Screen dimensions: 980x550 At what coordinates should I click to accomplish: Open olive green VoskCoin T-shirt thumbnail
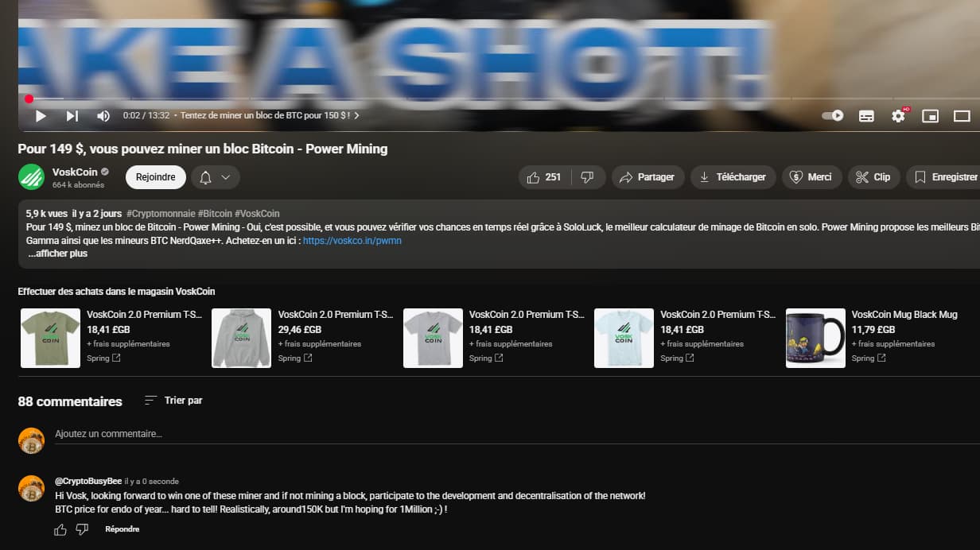click(50, 338)
